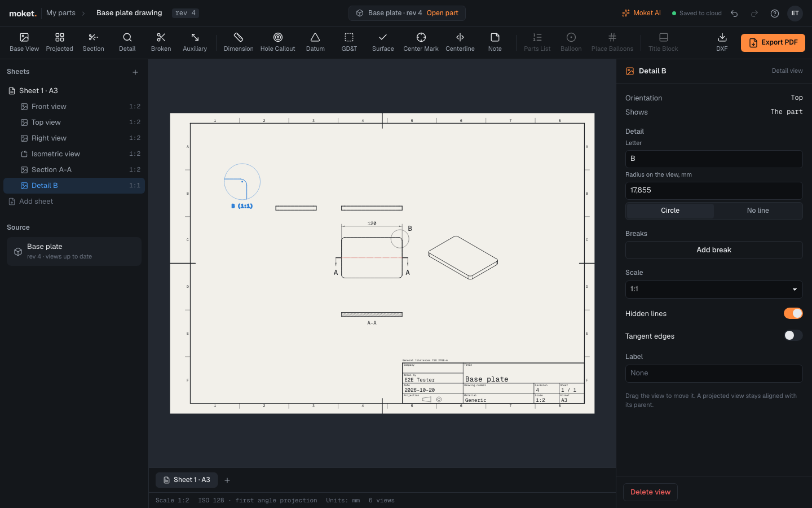Select Sheet 1 · A3 in the tree
Image resolution: width=812 pixels, height=508 pixels.
pyautogui.click(x=74, y=91)
